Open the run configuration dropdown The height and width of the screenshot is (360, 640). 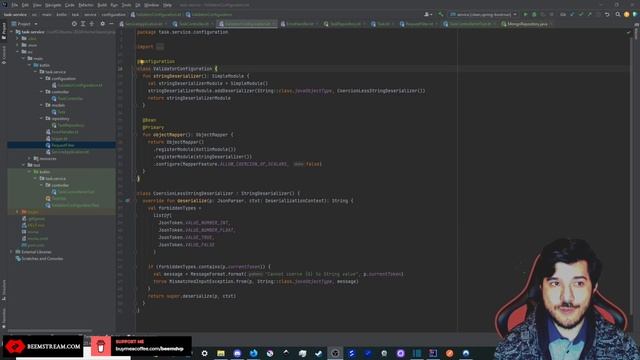tap(483, 14)
